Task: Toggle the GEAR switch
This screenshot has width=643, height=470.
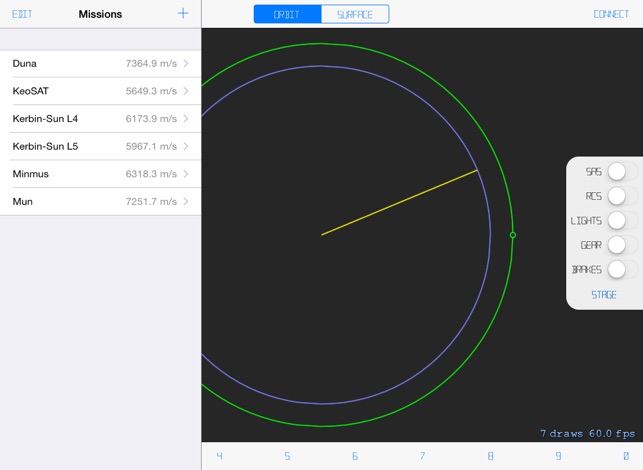Action: click(622, 245)
